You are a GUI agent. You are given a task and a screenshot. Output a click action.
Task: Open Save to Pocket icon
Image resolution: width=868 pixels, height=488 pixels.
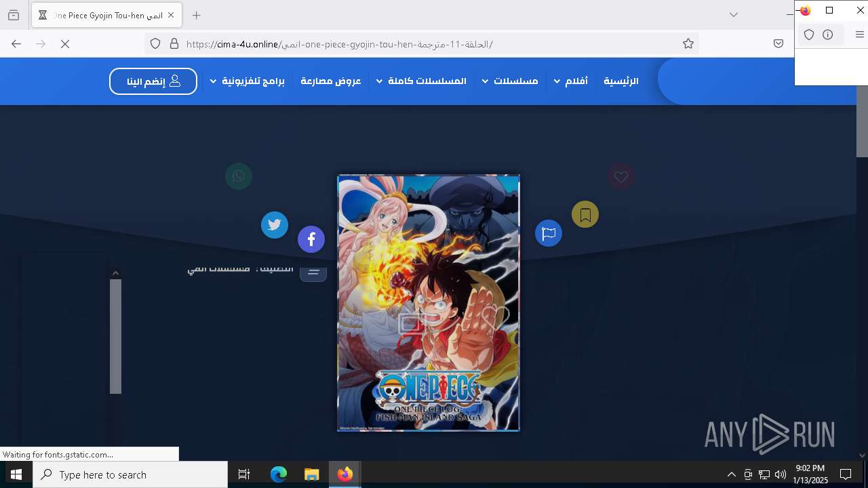pos(778,44)
